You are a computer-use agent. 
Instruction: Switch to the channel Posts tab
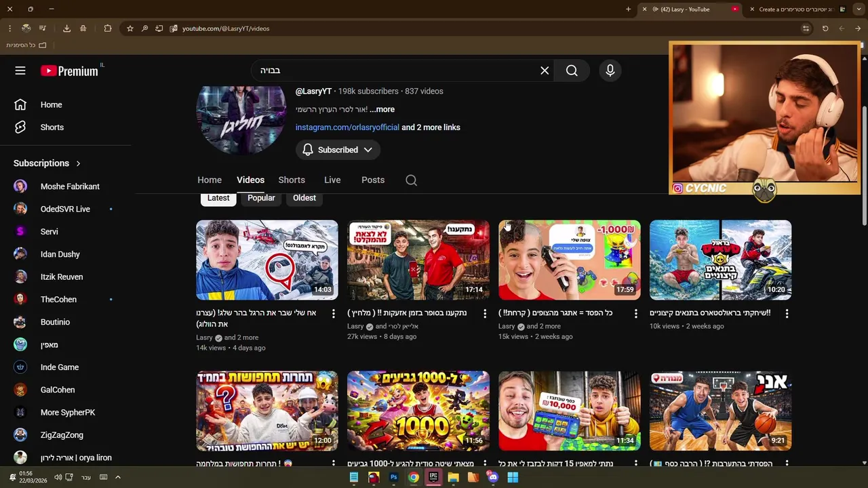(373, 180)
